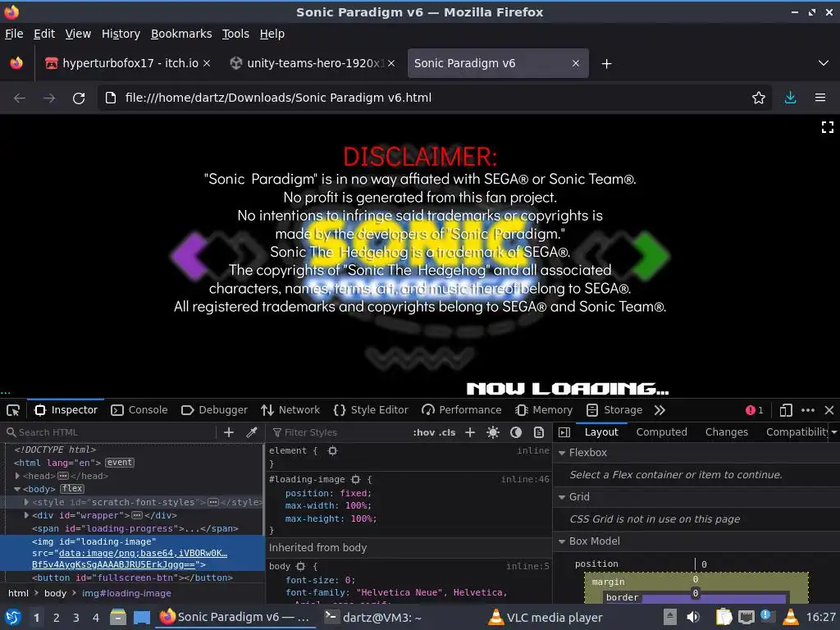Open the Style Editor tab
The height and width of the screenshot is (630, 840).
(371, 410)
